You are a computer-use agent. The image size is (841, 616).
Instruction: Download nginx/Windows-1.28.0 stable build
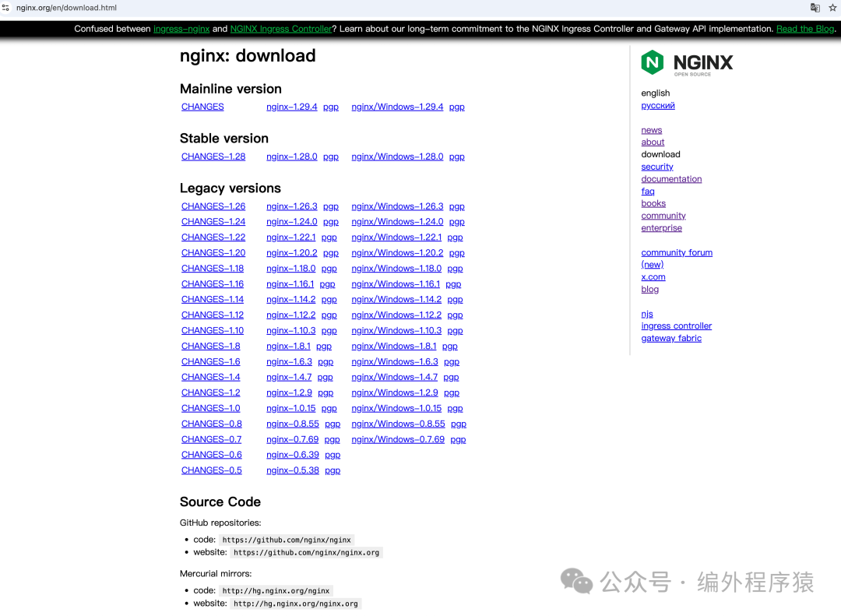click(397, 157)
